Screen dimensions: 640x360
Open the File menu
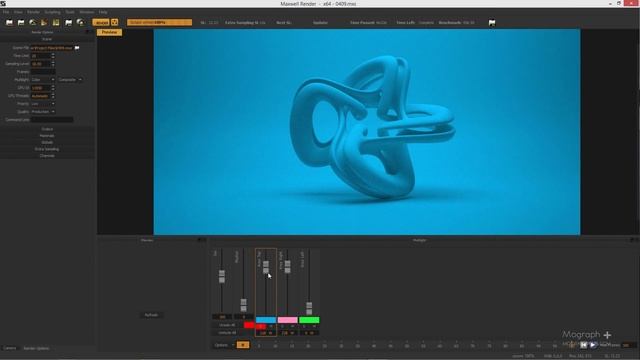pyautogui.click(x=6, y=12)
